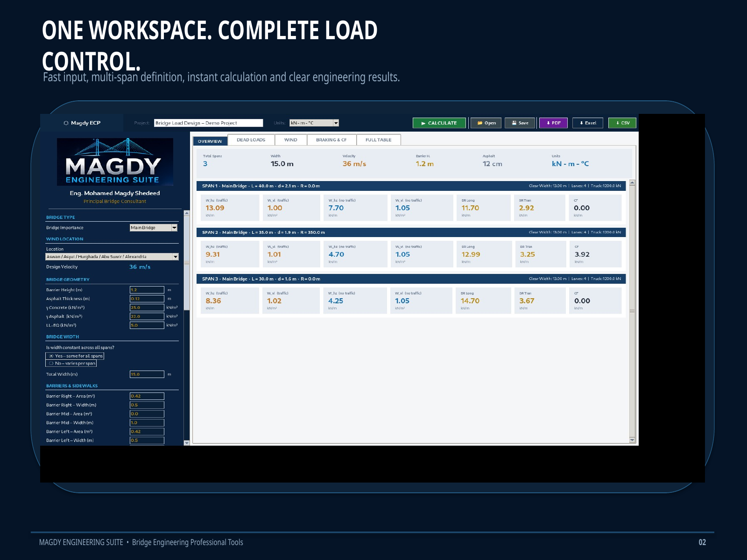
Task: Click Span 1 BR Long value 11.70
Action: pyautogui.click(x=470, y=208)
